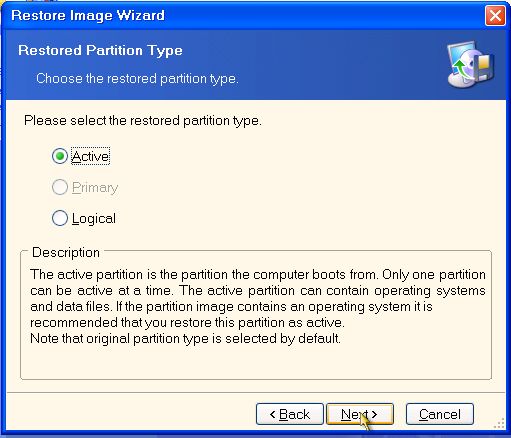Viewport: 511px width, 438px height.
Task: Return to previous step with Back
Action: 290,414
